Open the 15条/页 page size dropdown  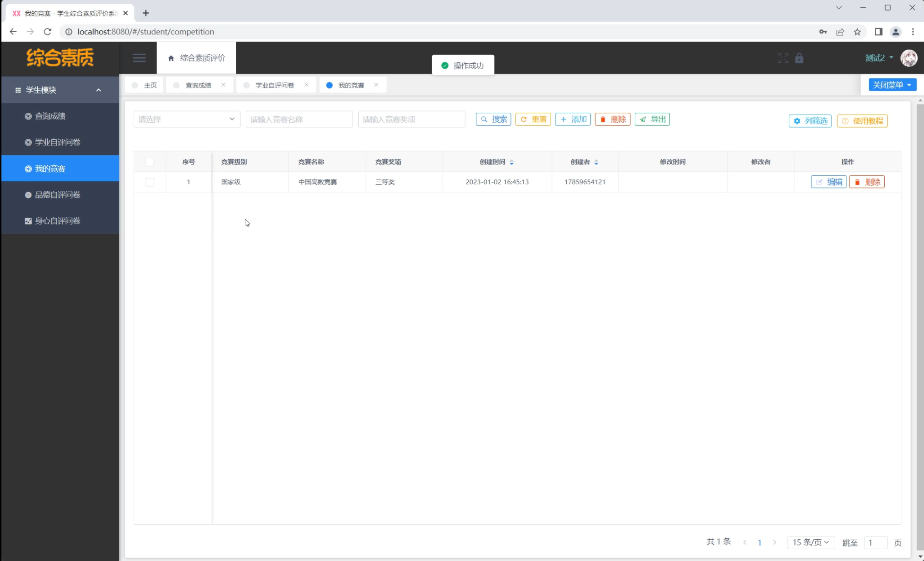click(811, 542)
